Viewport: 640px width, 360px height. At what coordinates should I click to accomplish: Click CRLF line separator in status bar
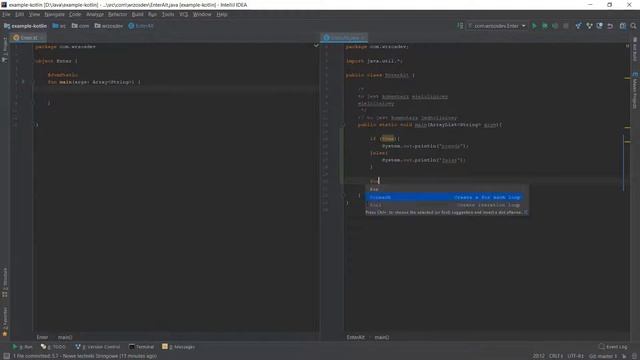tap(556, 356)
